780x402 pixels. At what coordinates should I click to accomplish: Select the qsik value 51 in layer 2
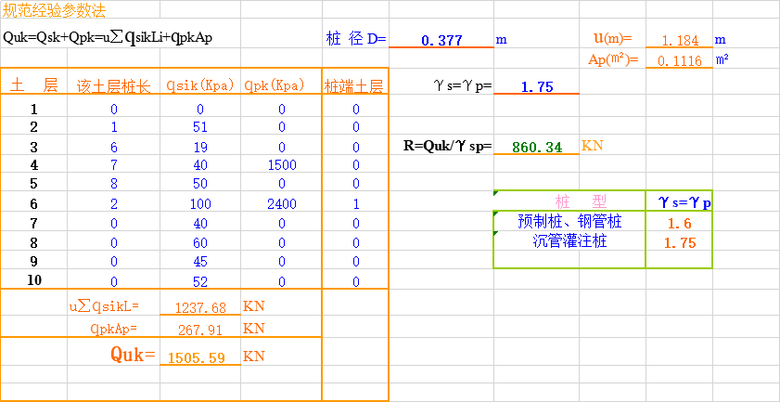[200, 127]
